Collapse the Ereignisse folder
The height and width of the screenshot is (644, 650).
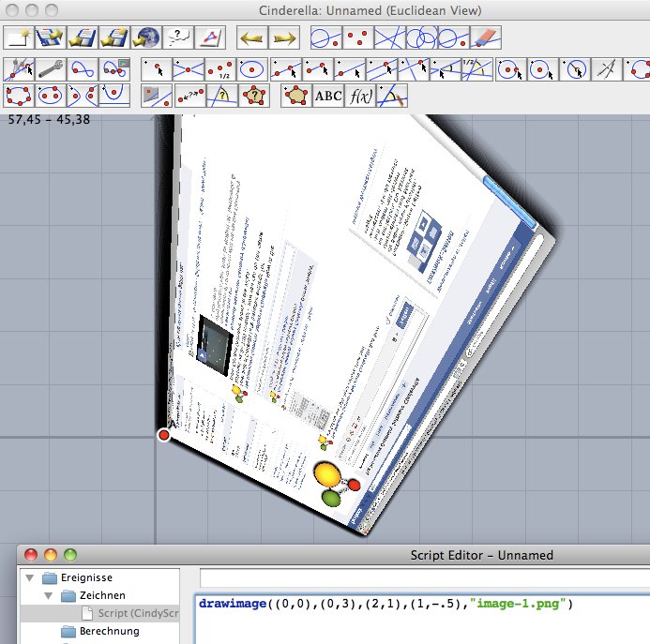pos(29,577)
